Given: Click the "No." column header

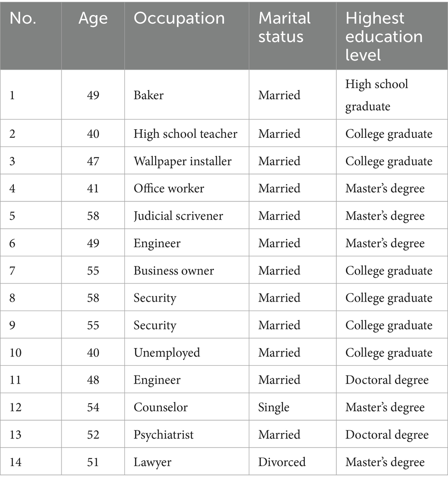Looking at the screenshot, I should click(x=23, y=18).
